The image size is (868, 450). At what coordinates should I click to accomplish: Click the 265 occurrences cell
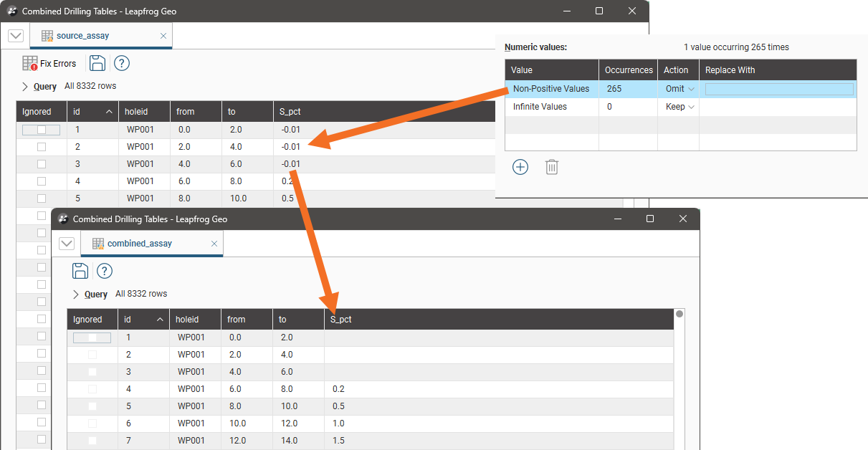[x=629, y=89]
